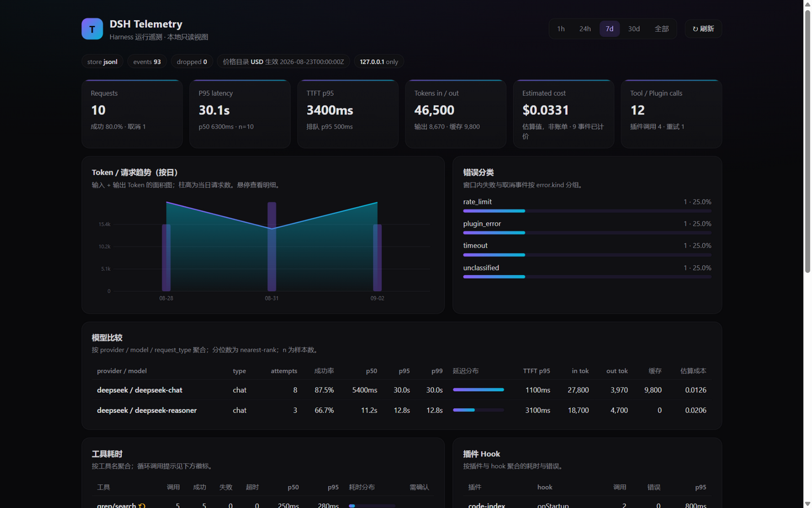Click the Tokens in / out card
Image resolution: width=812 pixels, height=508 pixels.
(456, 114)
